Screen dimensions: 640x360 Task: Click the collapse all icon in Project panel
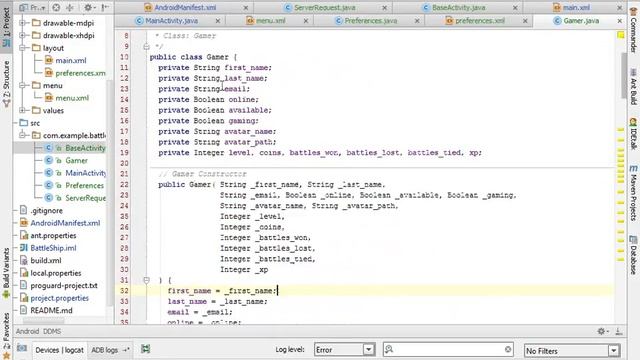(70, 7)
